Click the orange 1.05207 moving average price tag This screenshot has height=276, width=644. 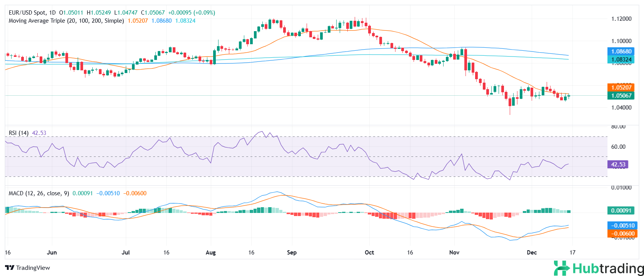621,88
